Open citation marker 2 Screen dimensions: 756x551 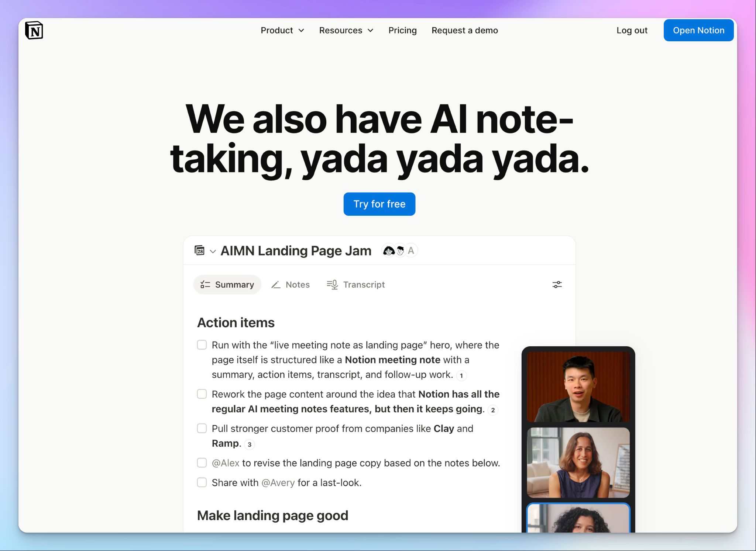pyautogui.click(x=493, y=410)
